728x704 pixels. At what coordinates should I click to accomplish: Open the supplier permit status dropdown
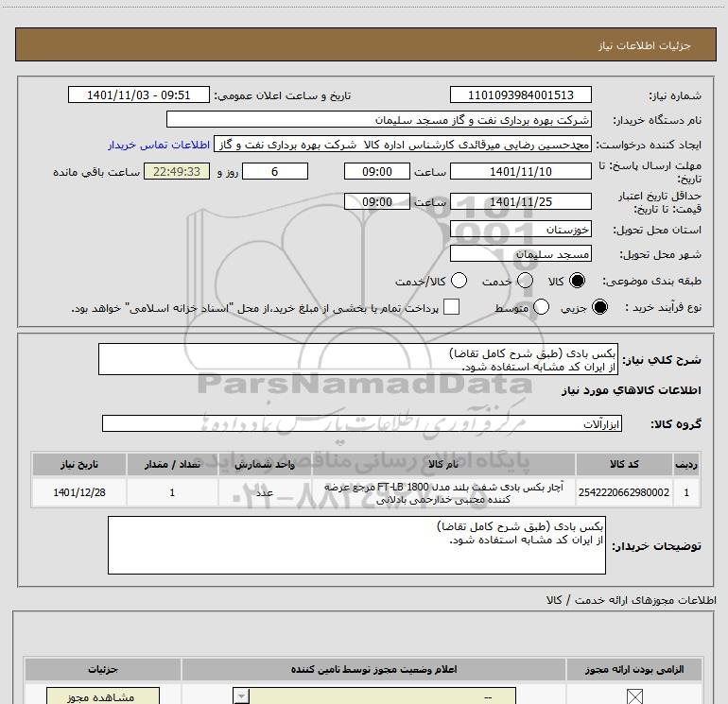click(242, 697)
